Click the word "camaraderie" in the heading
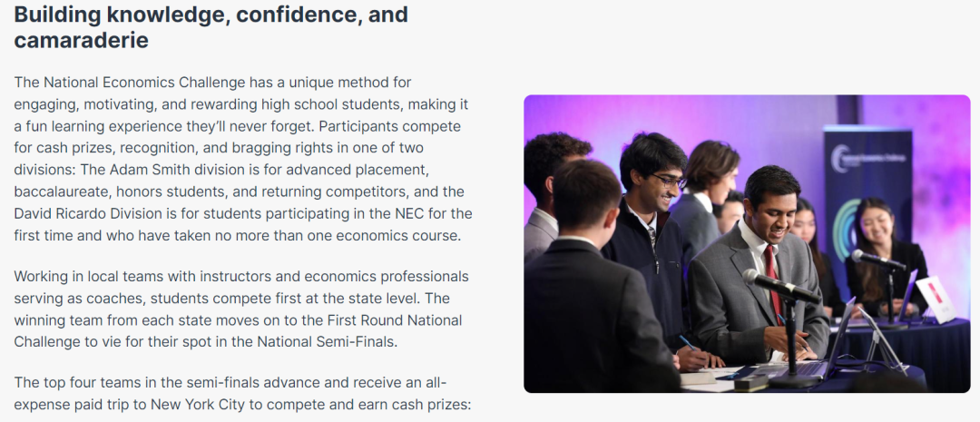980x422 pixels. [x=82, y=40]
